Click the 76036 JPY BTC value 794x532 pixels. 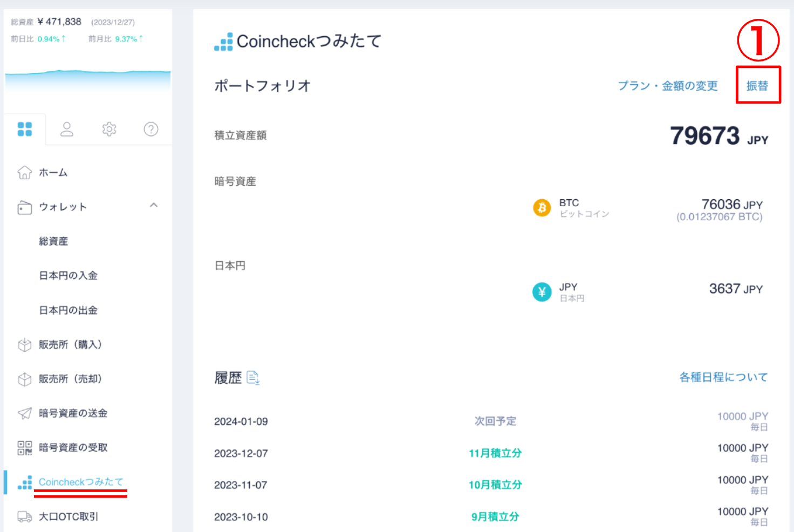pos(732,204)
